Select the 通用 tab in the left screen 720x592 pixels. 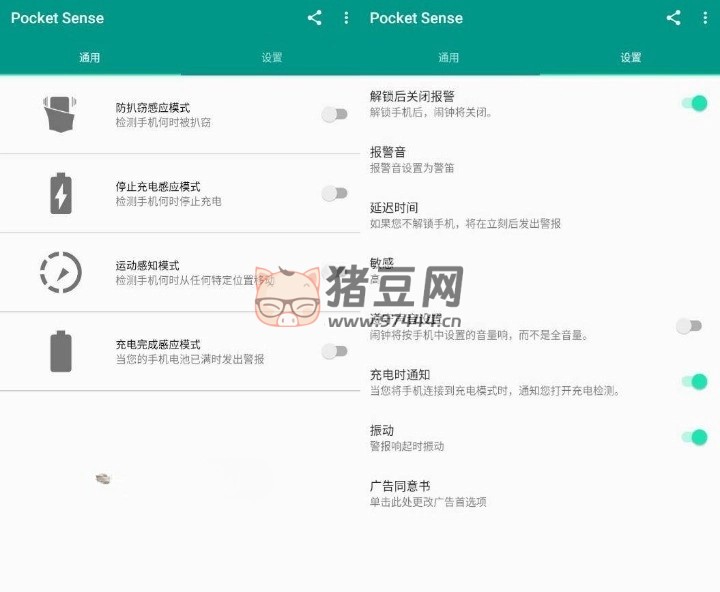(x=90, y=57)
